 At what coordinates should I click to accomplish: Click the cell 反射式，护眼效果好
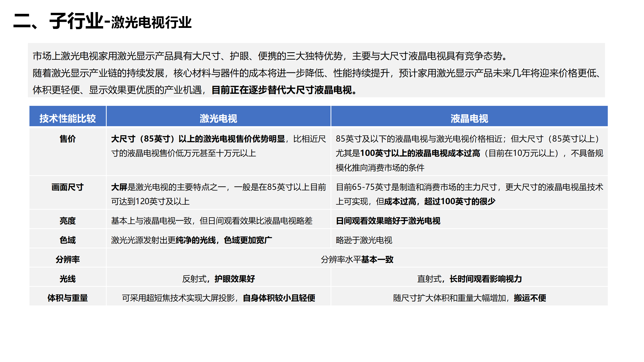coord(219,279)
